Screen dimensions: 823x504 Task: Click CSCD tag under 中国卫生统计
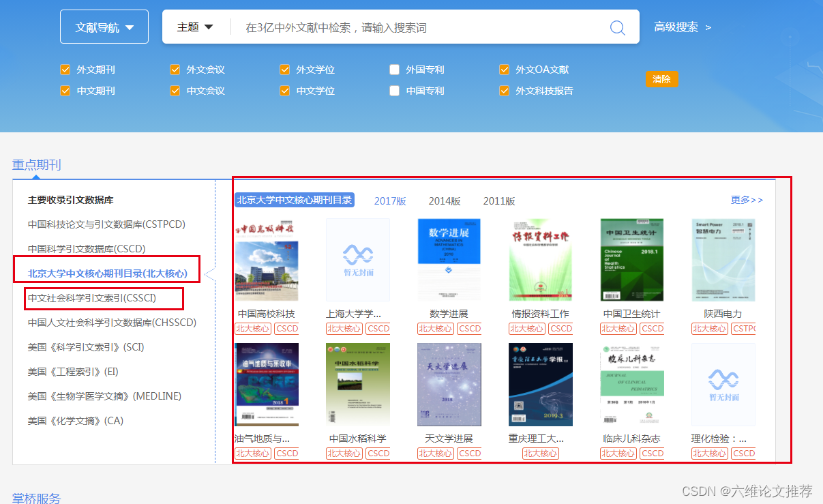point(652,329)
